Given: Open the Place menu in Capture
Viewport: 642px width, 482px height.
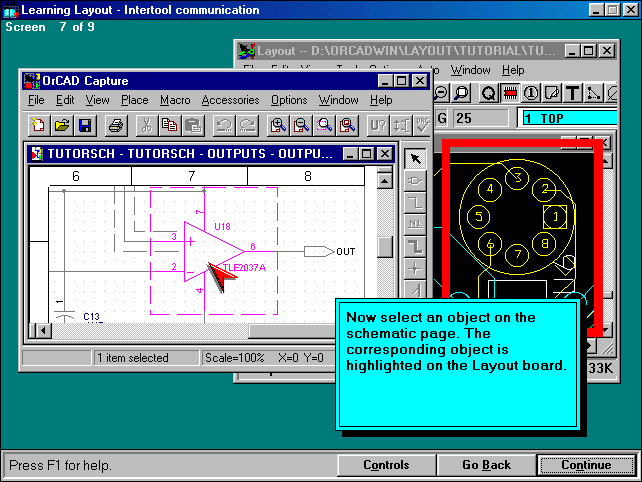Looking at the screenshot, I should pyautogui.click(x=134, y=100).
